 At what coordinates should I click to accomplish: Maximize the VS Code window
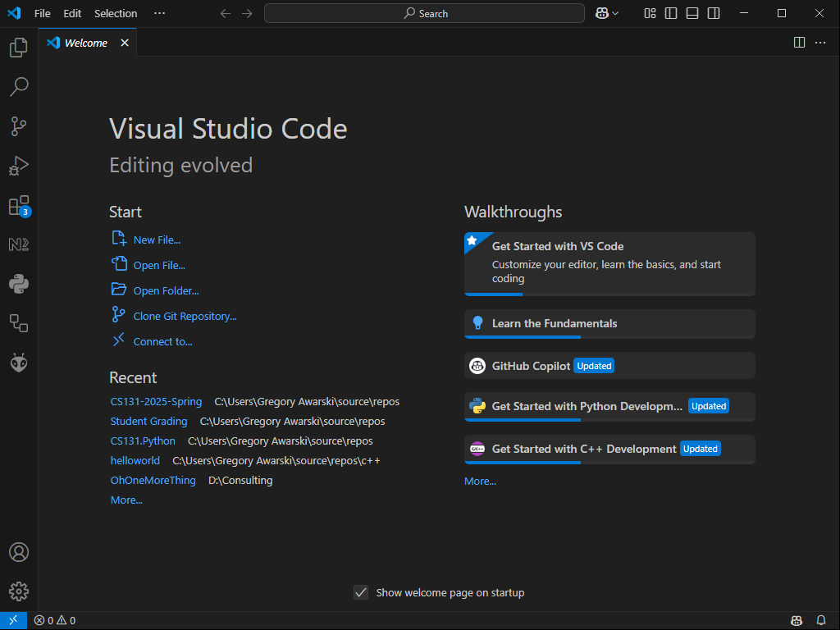[x=782, y=13]
